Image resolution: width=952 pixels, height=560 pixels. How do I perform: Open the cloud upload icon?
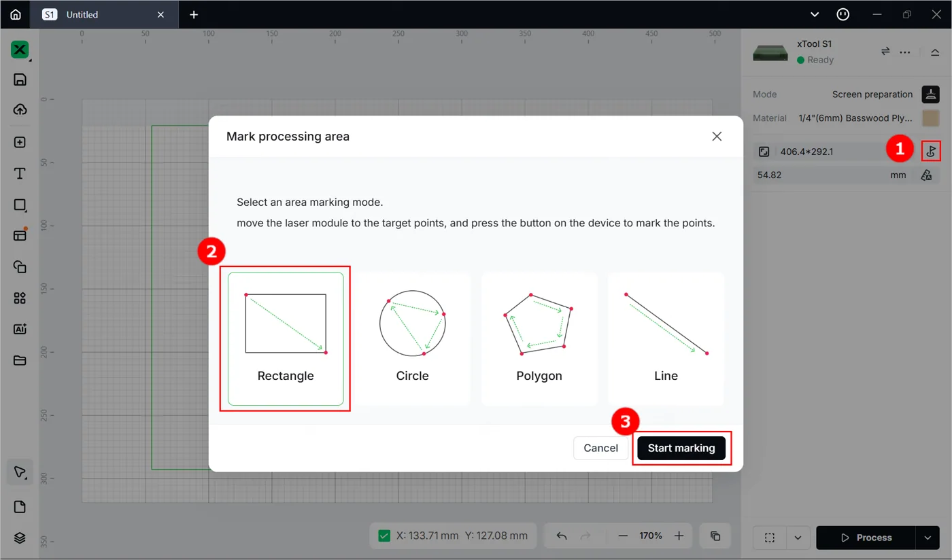(20, 109)
